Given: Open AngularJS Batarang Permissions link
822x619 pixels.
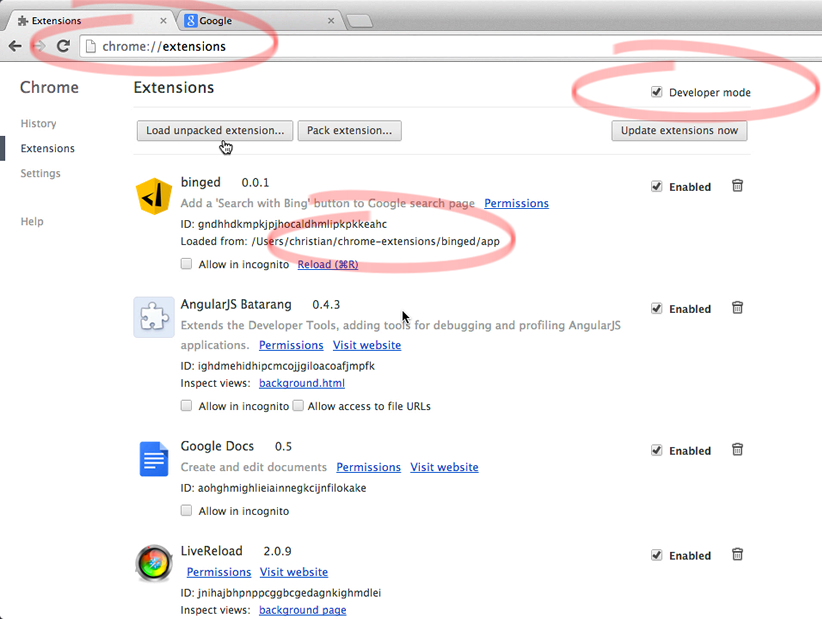Looking at the screenshot, I should (x=291, y=345).
